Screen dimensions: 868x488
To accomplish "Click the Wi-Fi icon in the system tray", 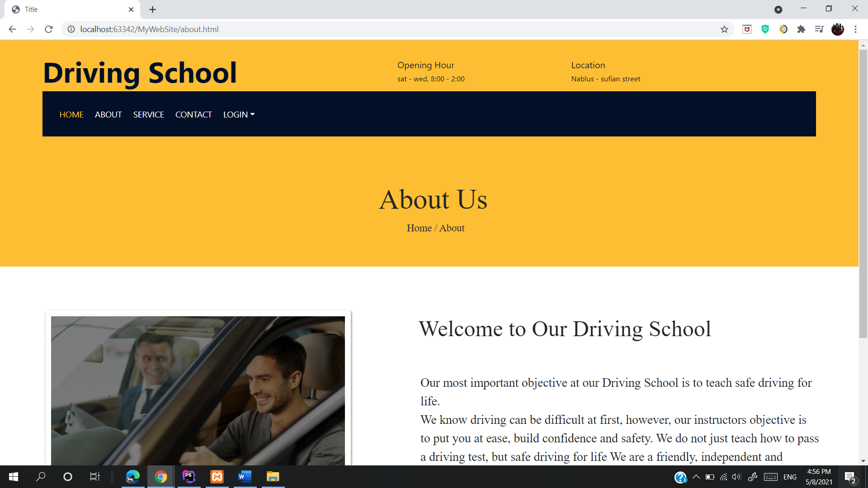I will 723,477.
